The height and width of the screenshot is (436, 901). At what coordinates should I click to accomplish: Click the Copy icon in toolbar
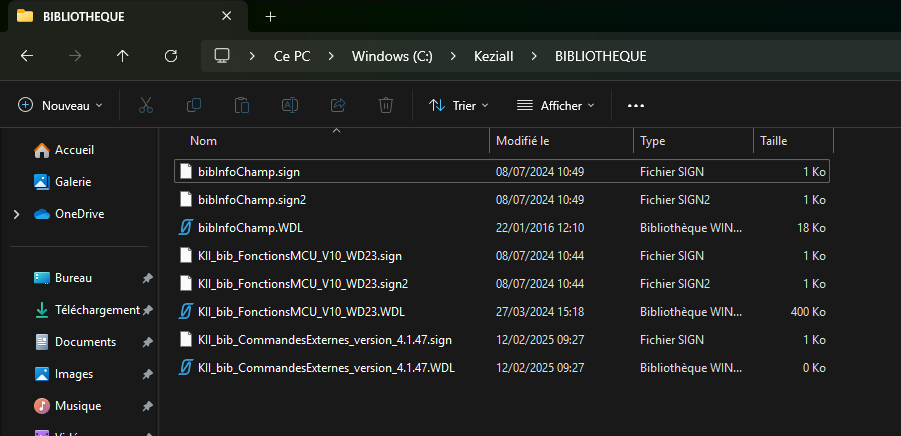point(194,105)
